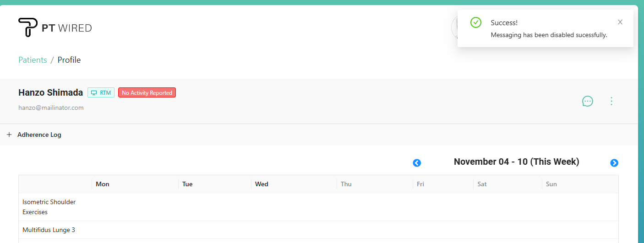644x243 pixels.
Task: Click the No Activity Reported badge
Action: coord(147,92)
